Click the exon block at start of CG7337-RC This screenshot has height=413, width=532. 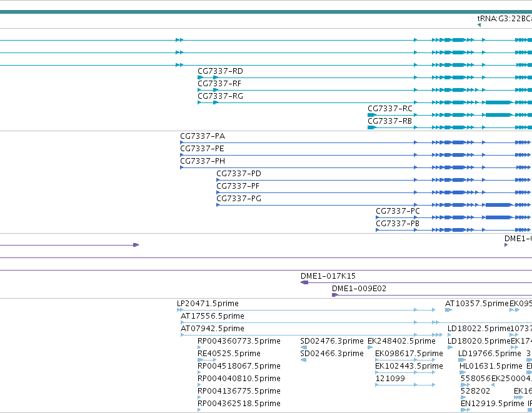372,115
